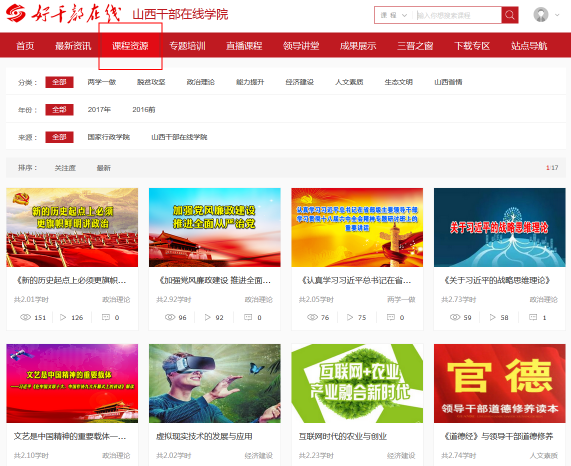571x466 pixels.
Task: Open 专题培训 navigation item
Action: pyautogui.click(x=187, y=46)
